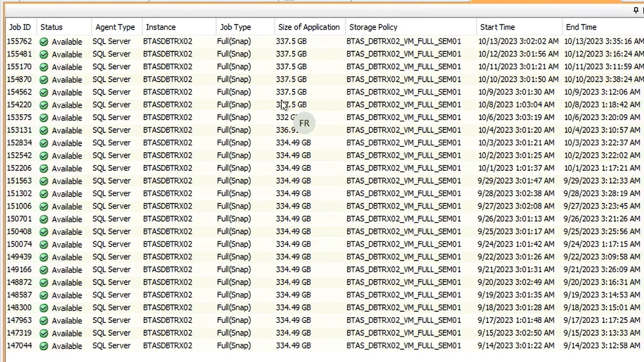Click start time 10/8/2023 1:03:04 AM
This screenshot has width=644, height=362.
point(516,105)
